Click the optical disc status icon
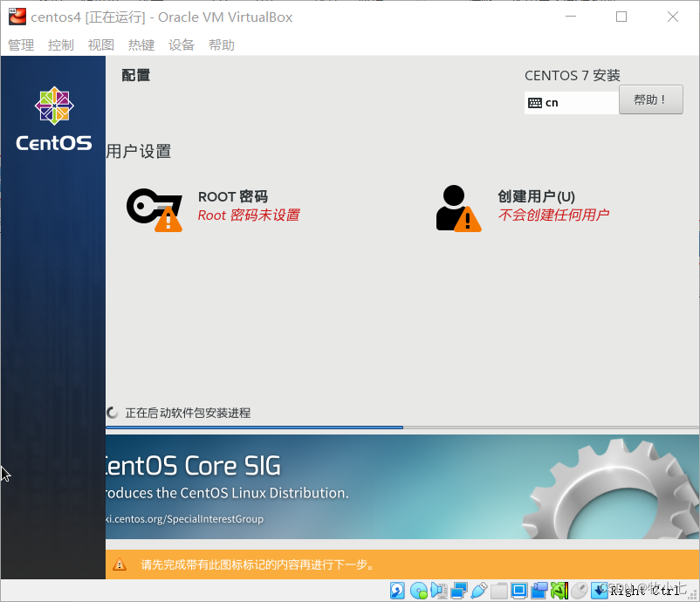Image resolution: width=700 pixels, height=602 pixels. click(x=419, y=591)
